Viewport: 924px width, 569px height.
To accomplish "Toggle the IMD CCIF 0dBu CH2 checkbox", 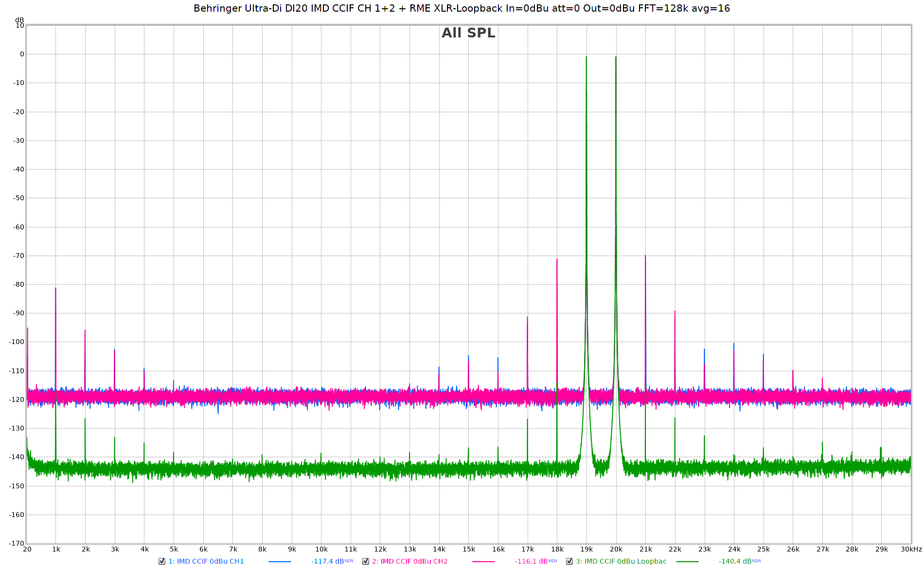I will pos(366,561).
